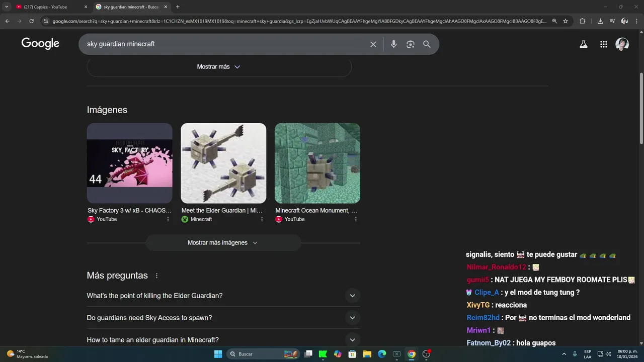Open Task View in the taskbar
Image resolution: width=644 pixels, height=362 pixels.
tap(308, 354)
